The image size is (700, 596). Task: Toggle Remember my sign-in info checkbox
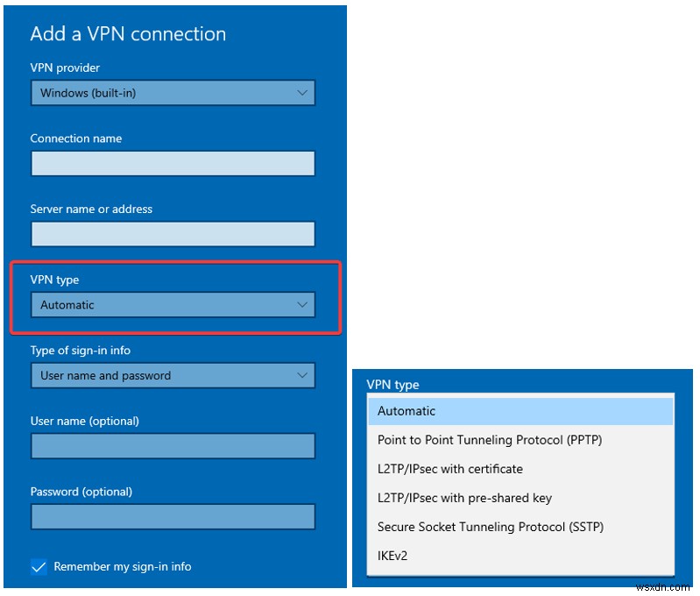coord(39,567)
